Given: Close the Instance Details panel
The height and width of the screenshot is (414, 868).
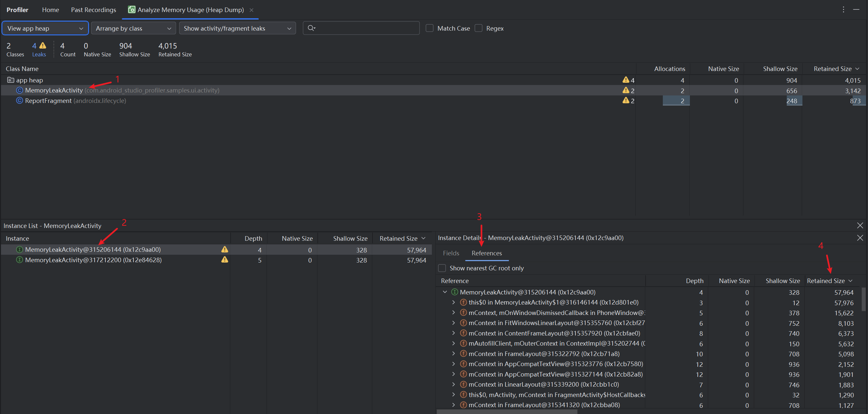Looking at the screenshot, I should click(x=860, y=238).
